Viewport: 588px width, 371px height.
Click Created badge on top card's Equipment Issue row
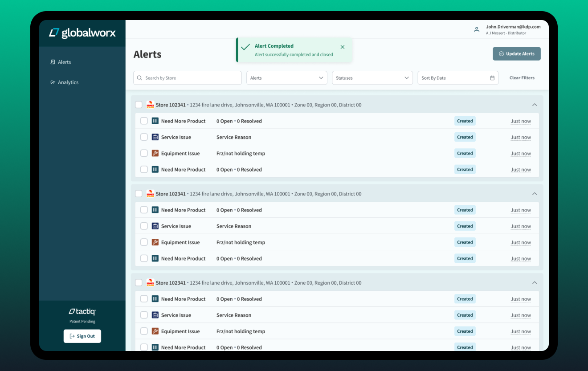465,153
